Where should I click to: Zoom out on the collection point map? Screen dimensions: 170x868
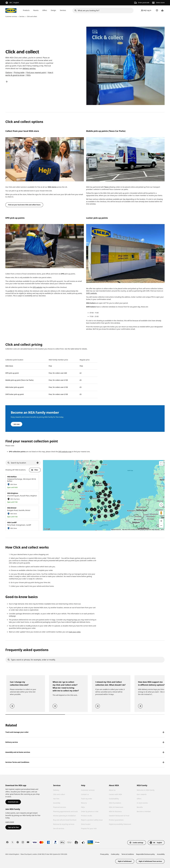[161, 526]
